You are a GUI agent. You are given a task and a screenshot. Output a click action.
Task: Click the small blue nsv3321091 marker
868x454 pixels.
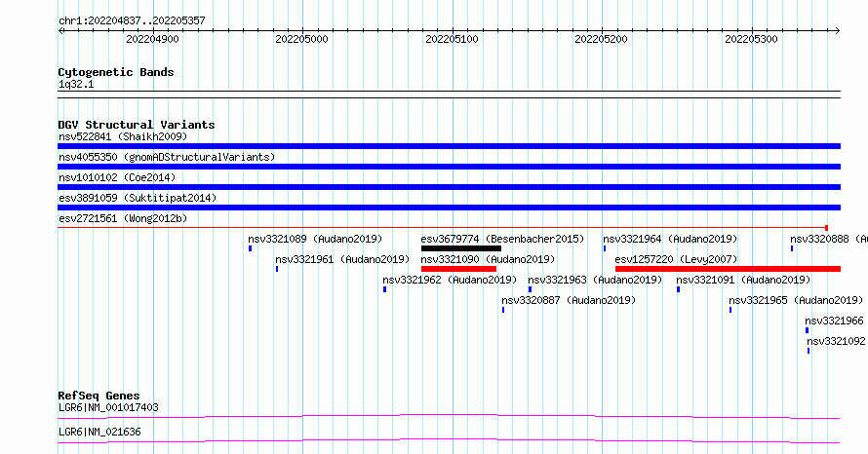678,289
